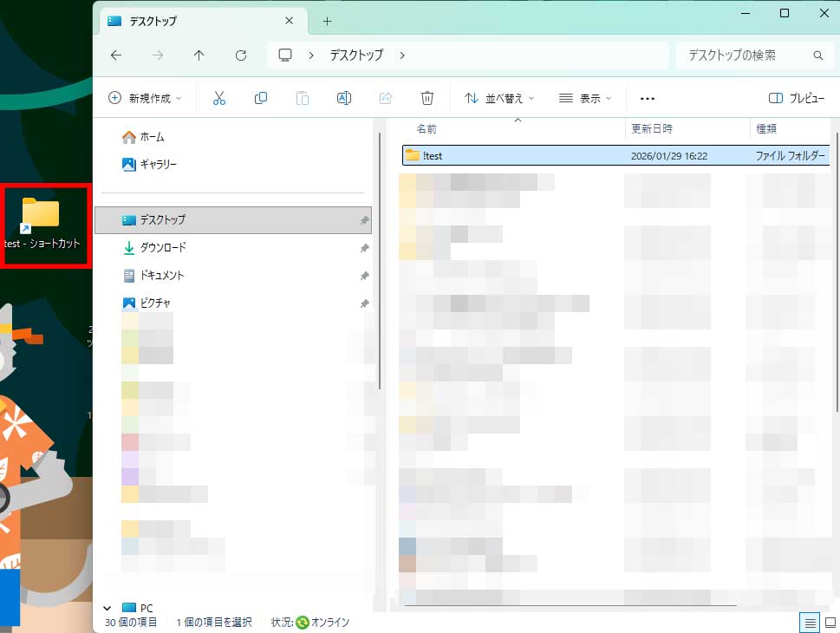Go up one folder level
Viewport: 840px width, 633px height.
click(199, 55)
